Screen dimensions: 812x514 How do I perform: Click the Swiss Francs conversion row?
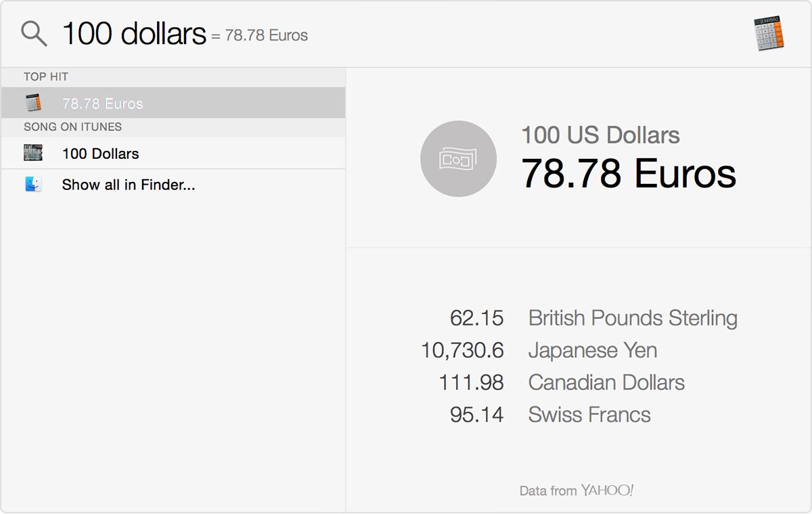coord(550,415)
